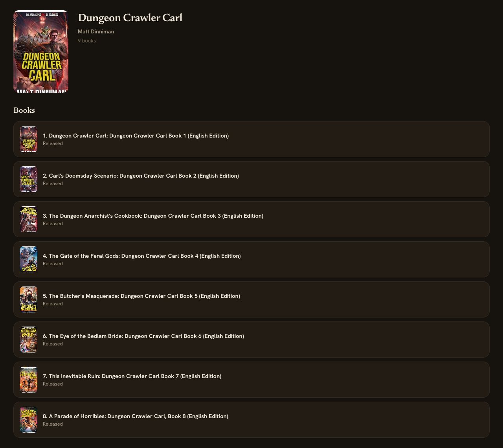The width and height of the screenshot is (503, 448).
Task: Open author Matt Dinniman link
Action: pyautogui.click(x=96, y=32)
